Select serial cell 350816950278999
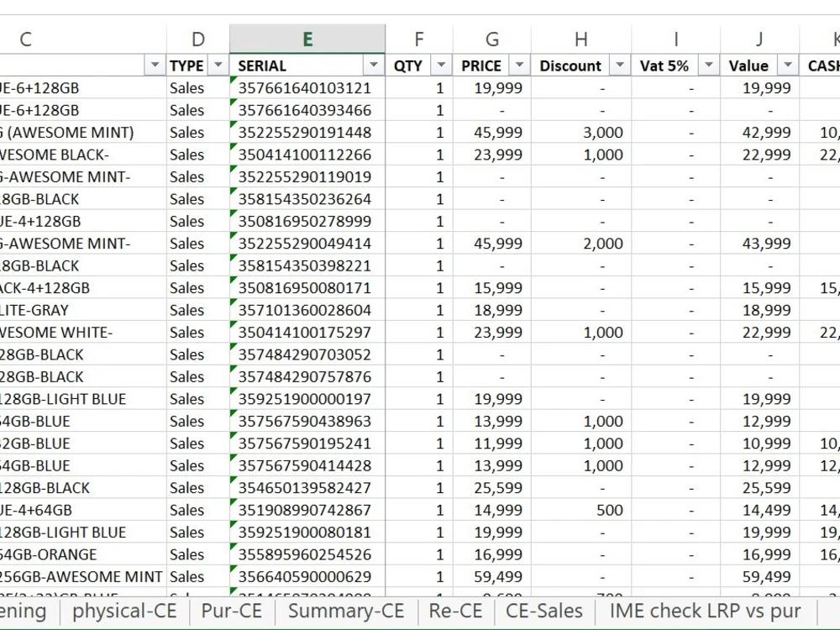840x630 pixels. tap(307, 221)
